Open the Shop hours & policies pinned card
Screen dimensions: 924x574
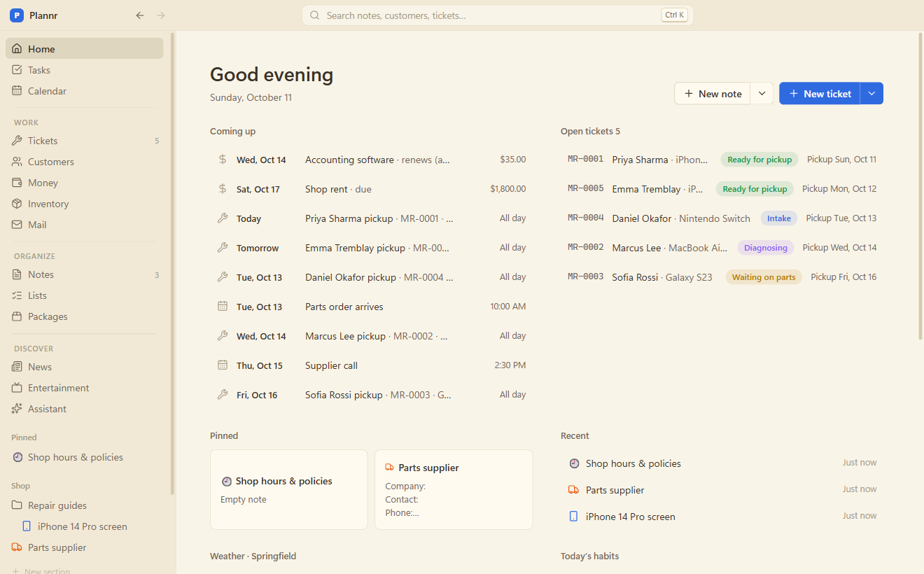pos(288,489)
